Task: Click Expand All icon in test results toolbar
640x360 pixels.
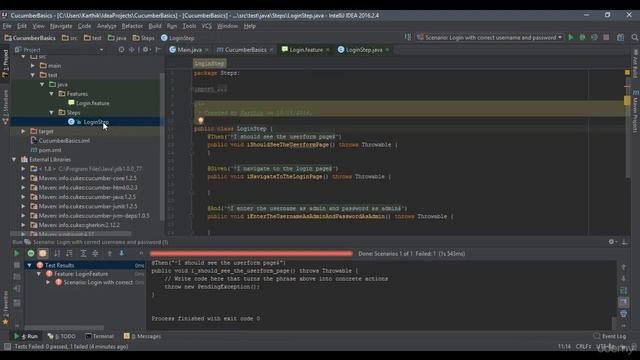Action: (x=83, y=253)
